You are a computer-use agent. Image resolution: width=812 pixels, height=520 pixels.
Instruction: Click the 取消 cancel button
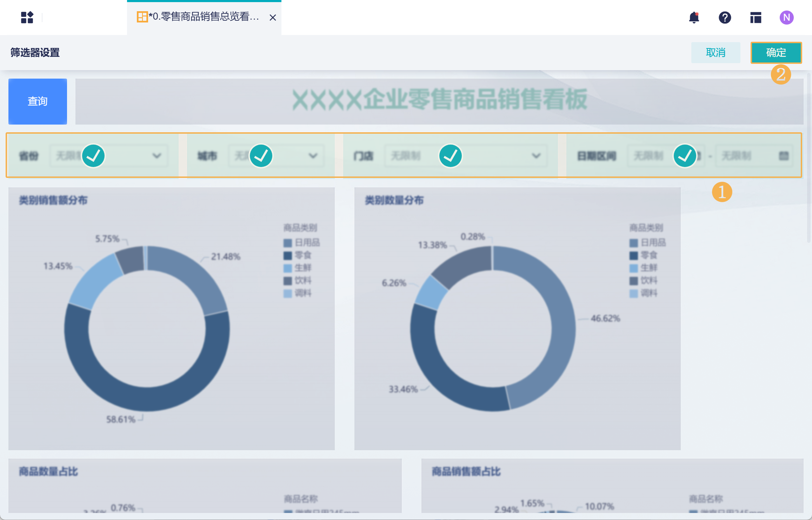(x=716, y=53)
